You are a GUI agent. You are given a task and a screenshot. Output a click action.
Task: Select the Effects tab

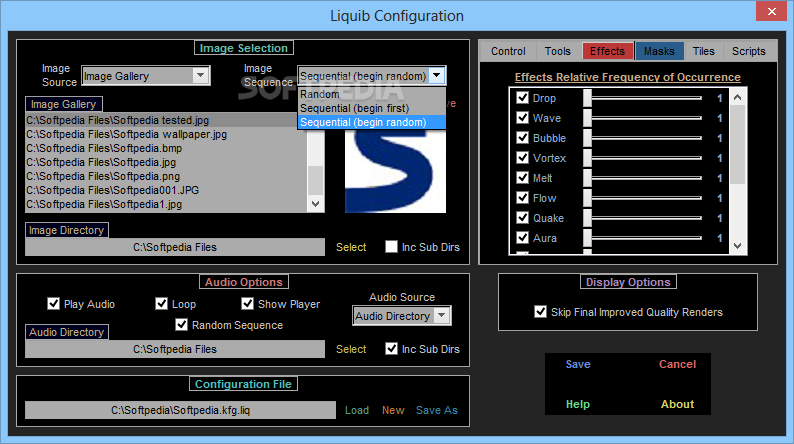point(607,51)
